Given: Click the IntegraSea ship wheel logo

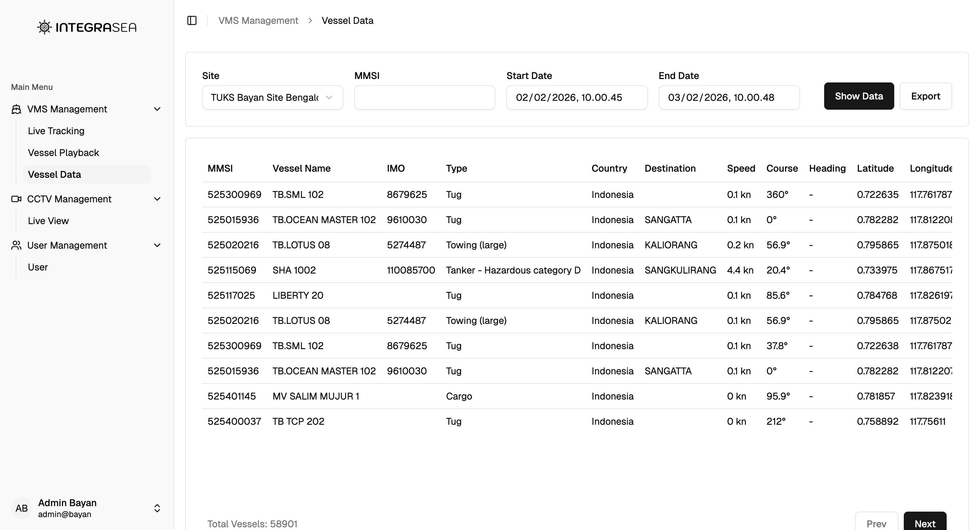Looking at the screenshot, I should [45, 27].
